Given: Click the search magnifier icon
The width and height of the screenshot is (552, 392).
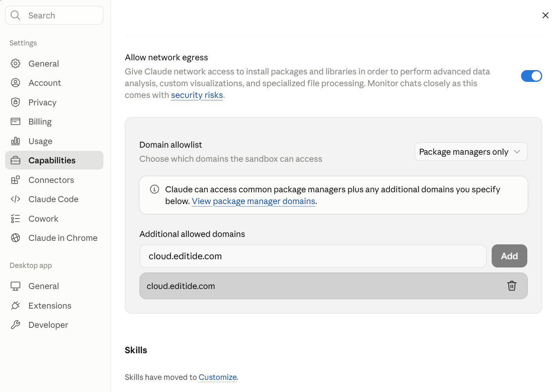Looking at the screenshot, I should 15,15.
